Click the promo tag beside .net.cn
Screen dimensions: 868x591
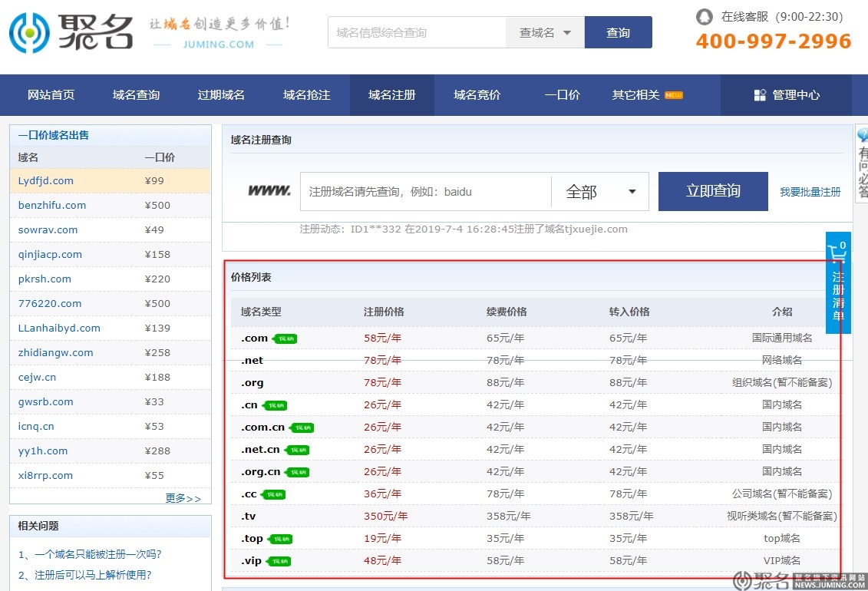[x=297, y=450]
